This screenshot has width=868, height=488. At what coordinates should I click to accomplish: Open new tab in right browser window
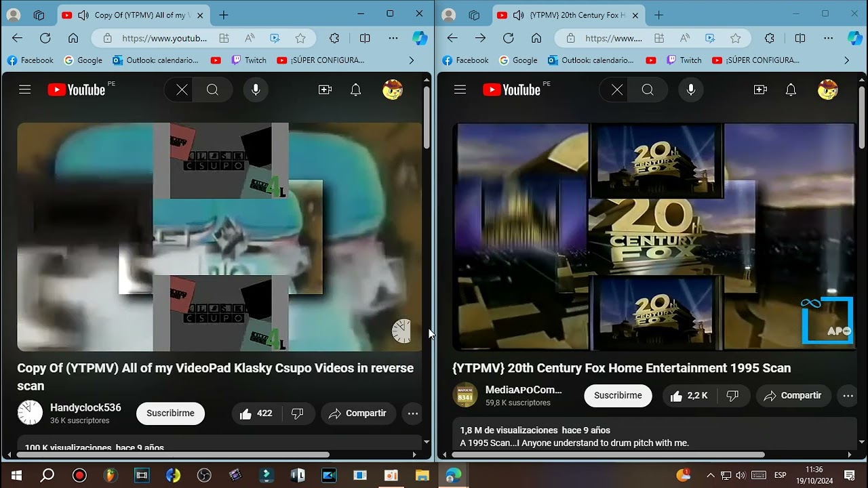pos(658,15)
